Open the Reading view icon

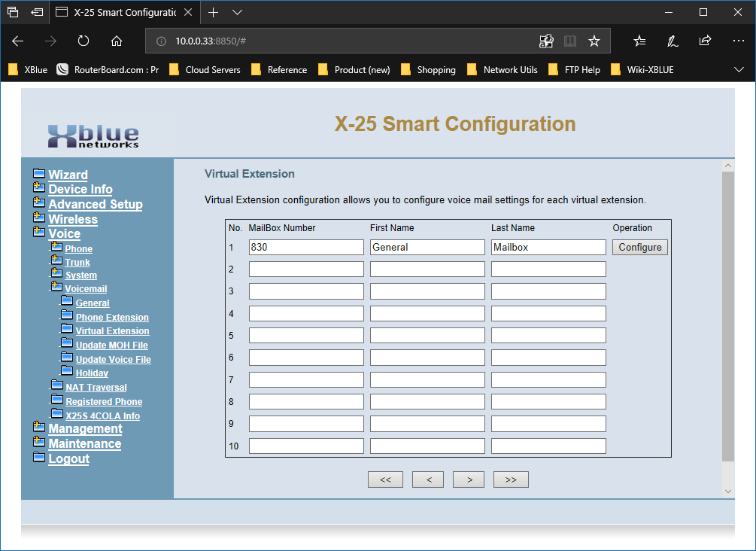point(570,41)
